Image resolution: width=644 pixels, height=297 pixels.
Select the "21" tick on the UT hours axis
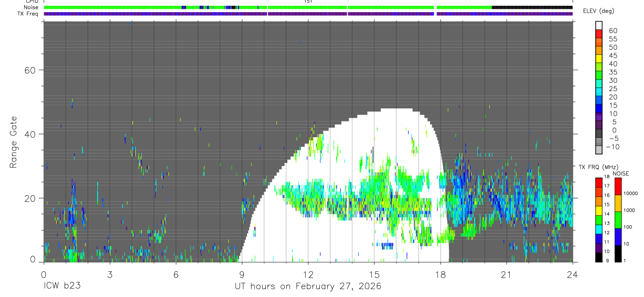[506, 274]
